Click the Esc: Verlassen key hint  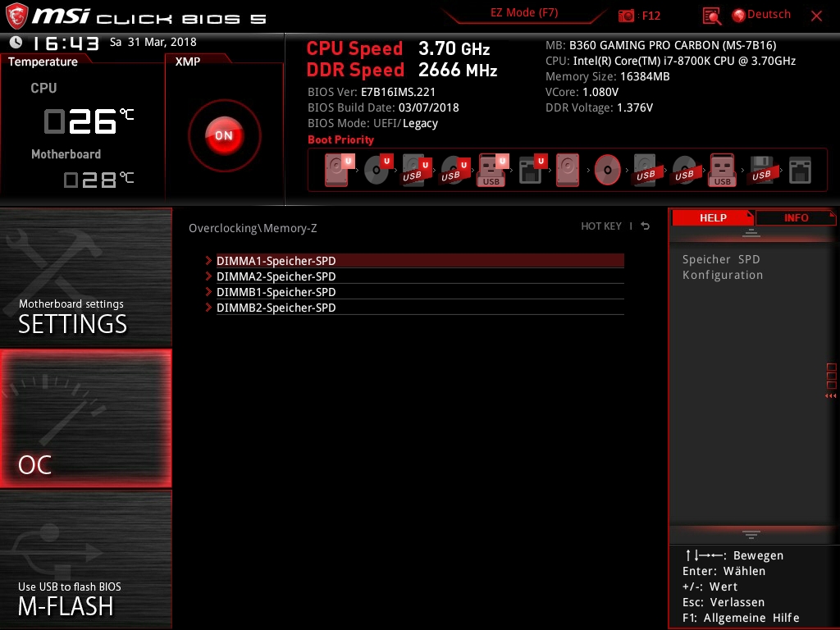point(724,602)
